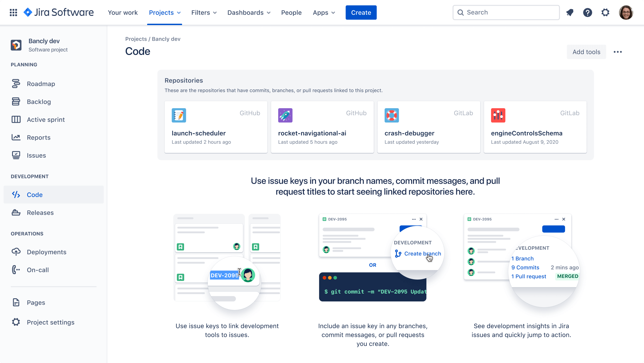Image resolution: width=644 pixels, height=363 pixels.
Task: Click the notifications flag icon
Action: click(570, 12)
